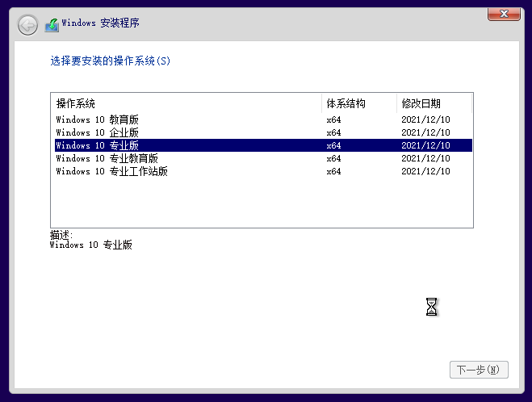Click the back arrow button
This screenshot has height=402, width=532.
tap(27, 25)
